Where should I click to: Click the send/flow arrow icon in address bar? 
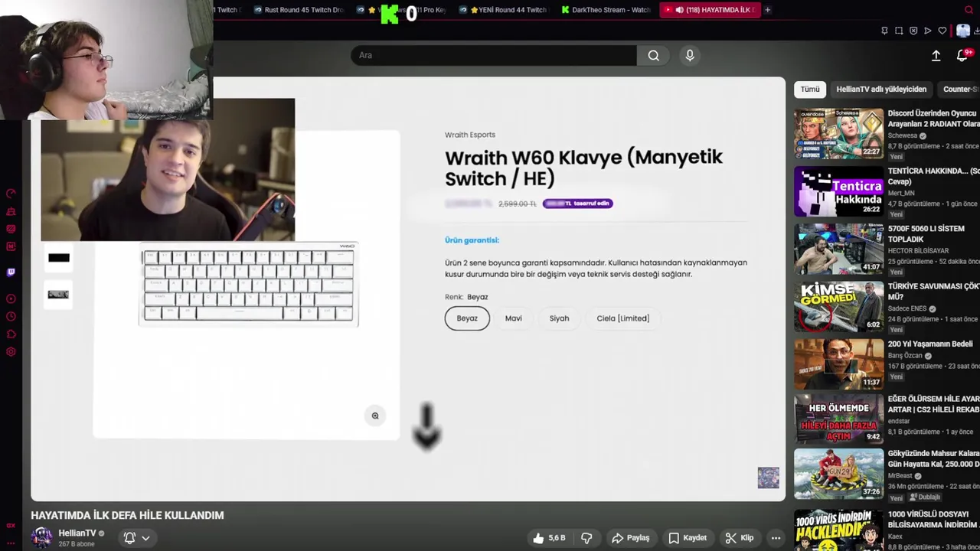928,31
